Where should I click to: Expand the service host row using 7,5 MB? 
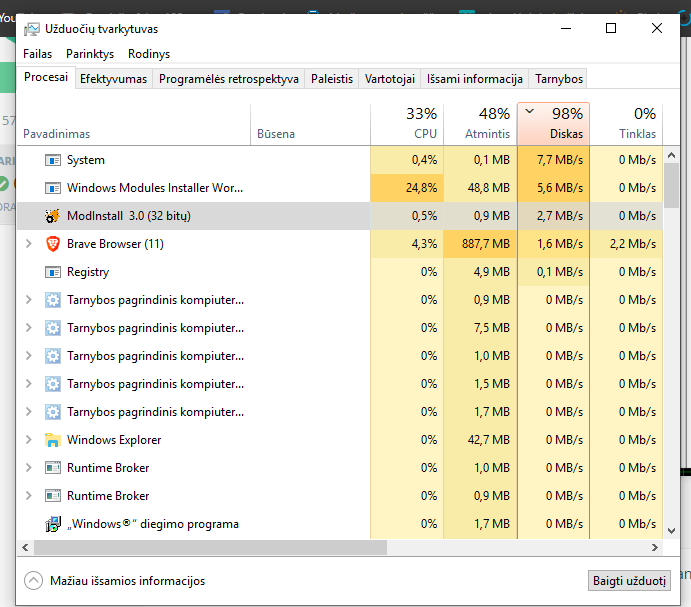(x=29, y=328)
